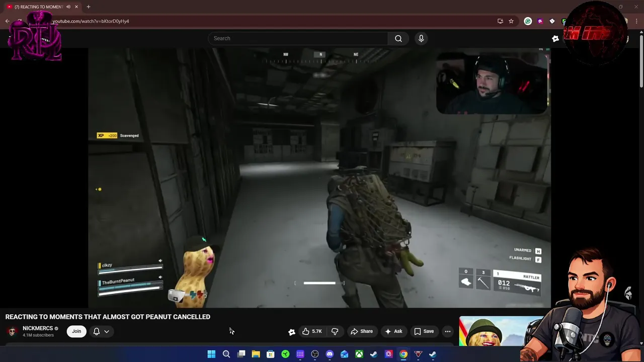The height and width of the screenshot is (362, 644).
Task: Open the Windows Start menu
Action: pyautogui.click(x=211, y=354)
